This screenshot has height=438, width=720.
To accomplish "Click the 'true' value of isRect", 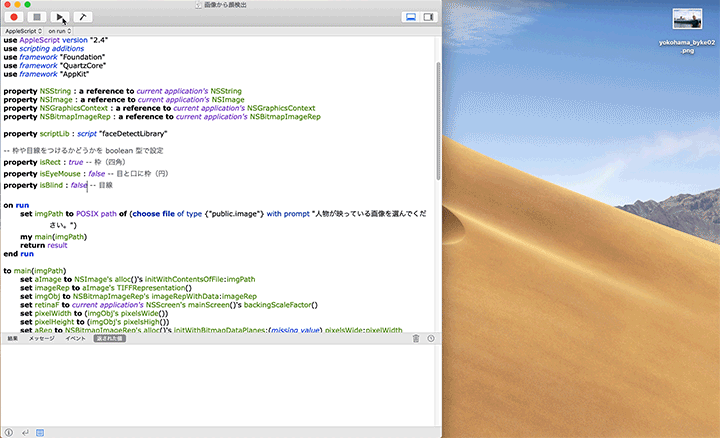I will (x=76, y=162).
